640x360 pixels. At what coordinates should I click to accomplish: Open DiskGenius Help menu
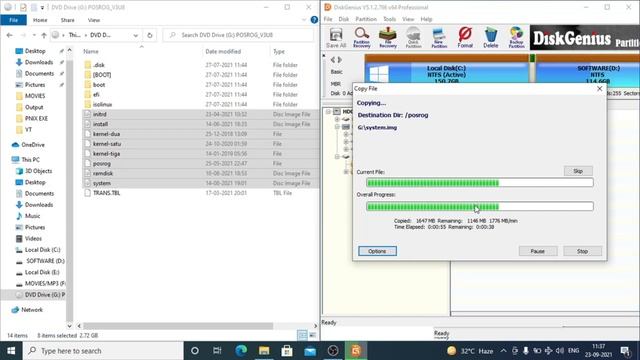pyautogui.click(x=426, y=19)
